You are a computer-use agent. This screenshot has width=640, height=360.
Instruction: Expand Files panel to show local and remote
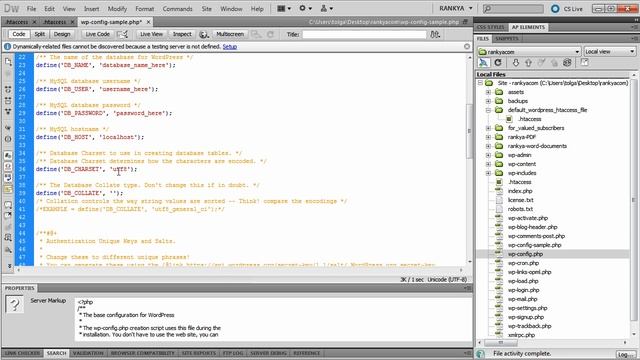tap(584, 62)
